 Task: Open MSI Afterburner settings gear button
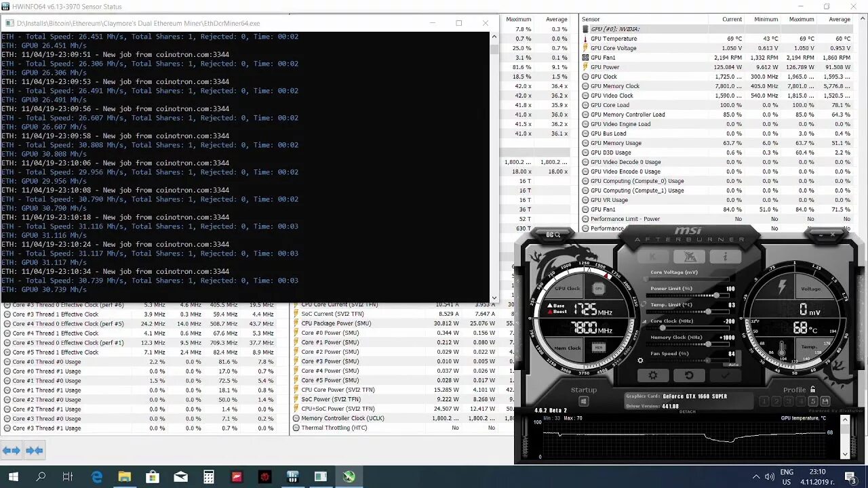pyautogui.click(x=653, y=375)
